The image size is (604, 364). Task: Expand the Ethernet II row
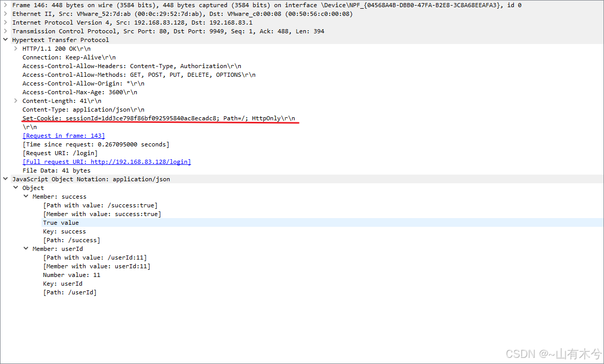pyautogui.click(x=6, y=14)
